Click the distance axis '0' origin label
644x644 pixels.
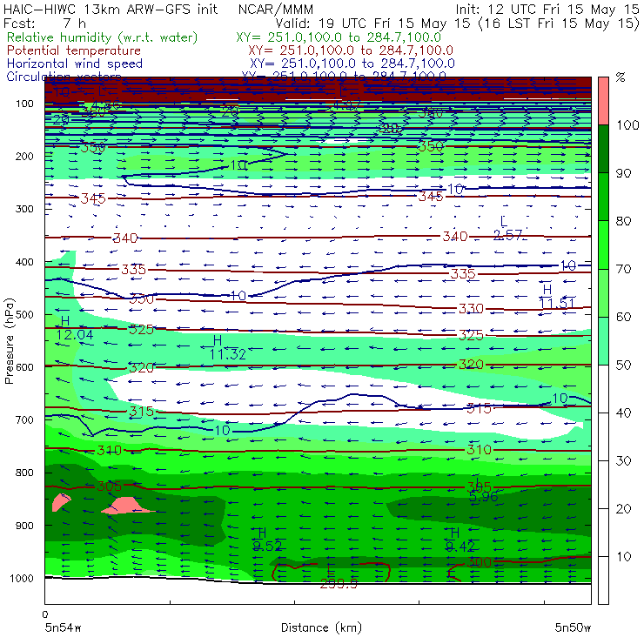tap(45, 614)
